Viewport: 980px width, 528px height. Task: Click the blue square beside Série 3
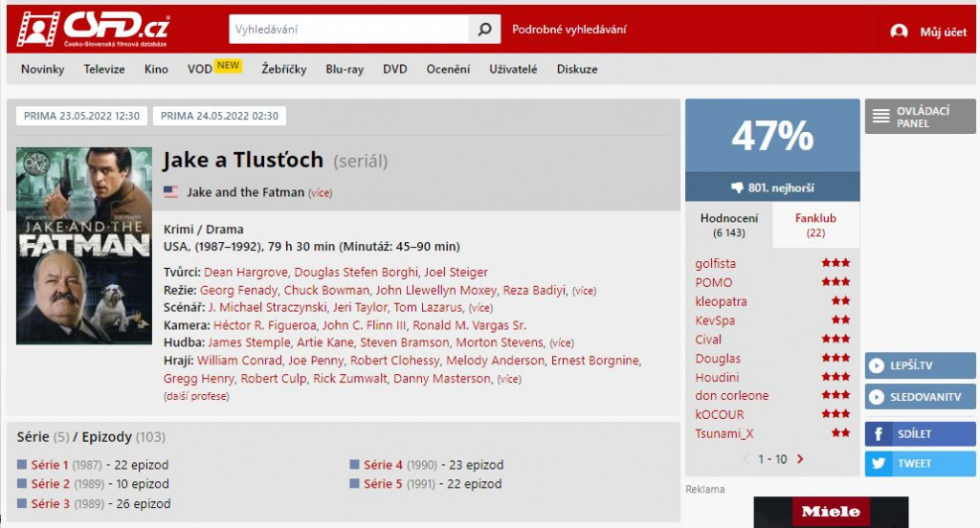coord(22,503)
